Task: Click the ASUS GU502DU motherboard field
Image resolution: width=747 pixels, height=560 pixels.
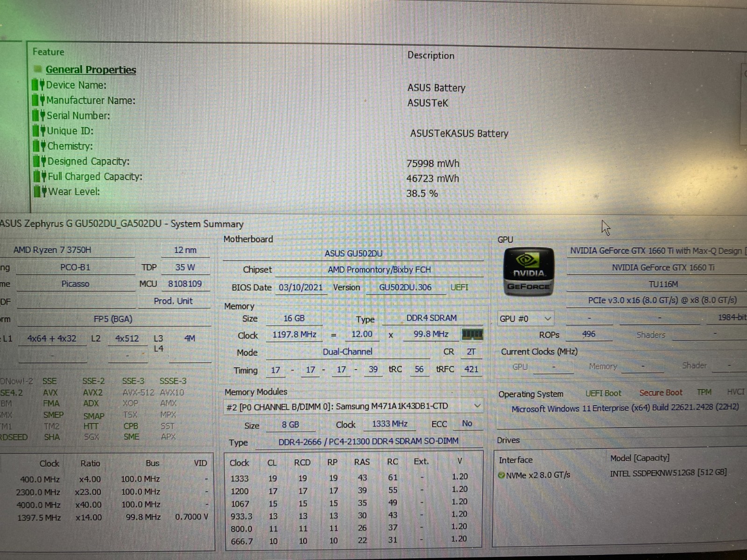Action: [x=353, y=253]
